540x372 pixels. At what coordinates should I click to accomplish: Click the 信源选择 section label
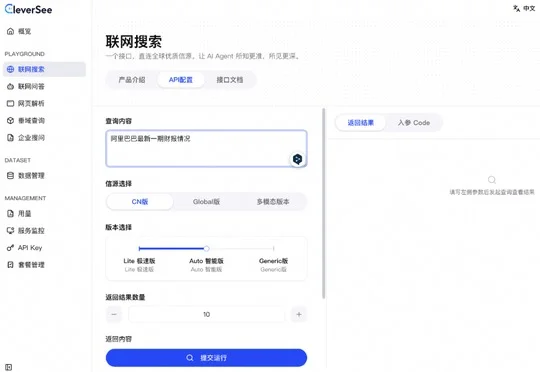click(x=118, y=184)
